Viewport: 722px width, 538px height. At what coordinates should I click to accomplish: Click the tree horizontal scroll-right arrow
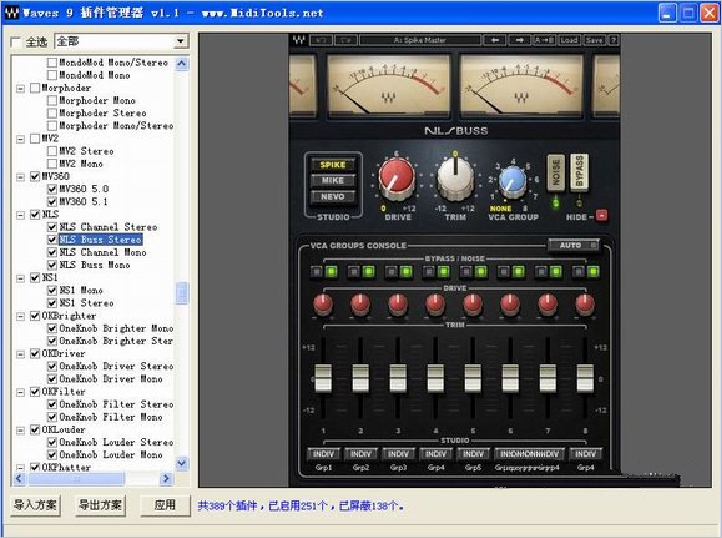[166, 479]
